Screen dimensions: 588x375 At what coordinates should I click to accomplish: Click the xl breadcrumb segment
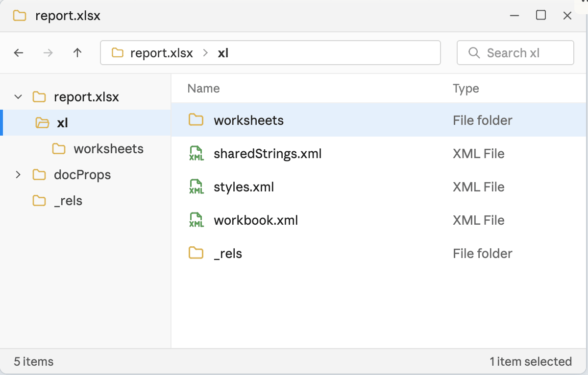click(223, 53)
